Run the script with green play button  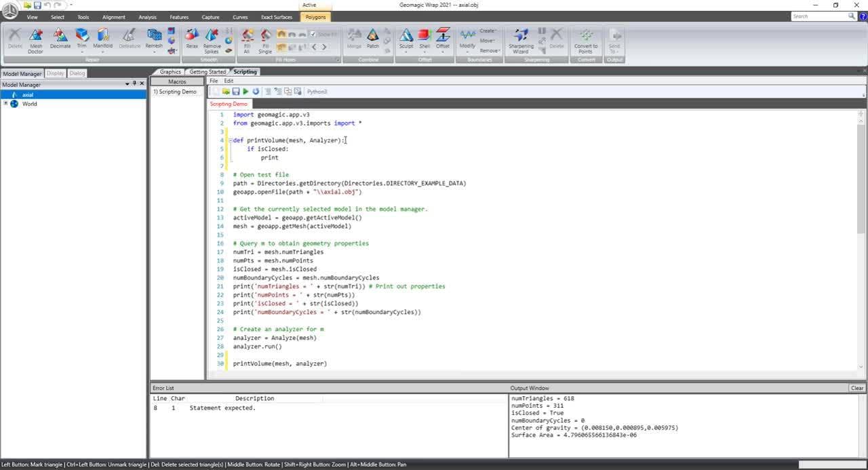(x=245, y=92)
